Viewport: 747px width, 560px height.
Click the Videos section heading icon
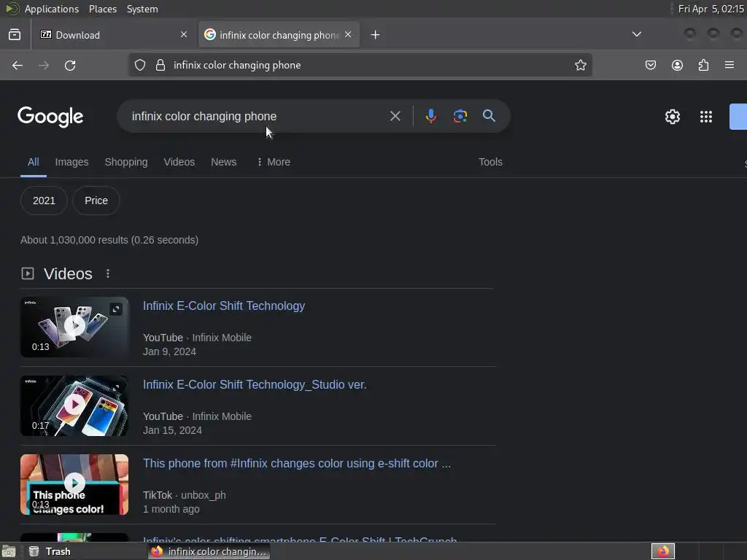coord(28,273)
